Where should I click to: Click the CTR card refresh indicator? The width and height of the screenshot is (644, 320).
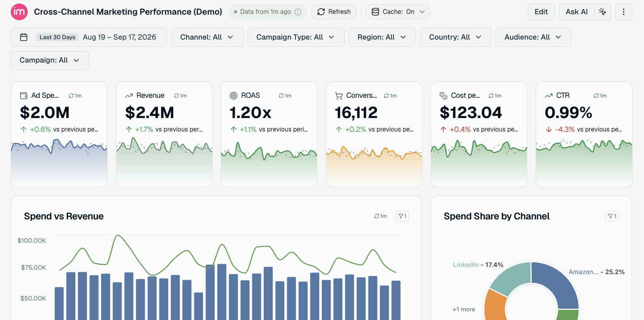[x=600, y=96]
